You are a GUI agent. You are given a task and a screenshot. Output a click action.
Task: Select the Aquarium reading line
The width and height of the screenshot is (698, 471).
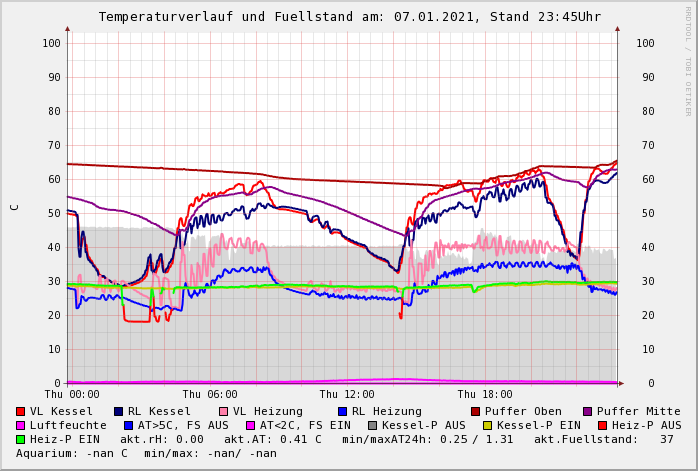pyautogui.click(x=146, y=454)
